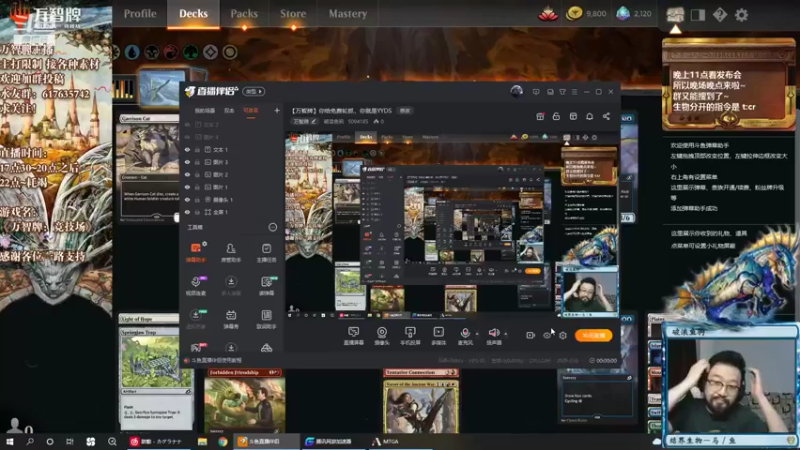Open notifications bell in streaming app

(589, 116)
